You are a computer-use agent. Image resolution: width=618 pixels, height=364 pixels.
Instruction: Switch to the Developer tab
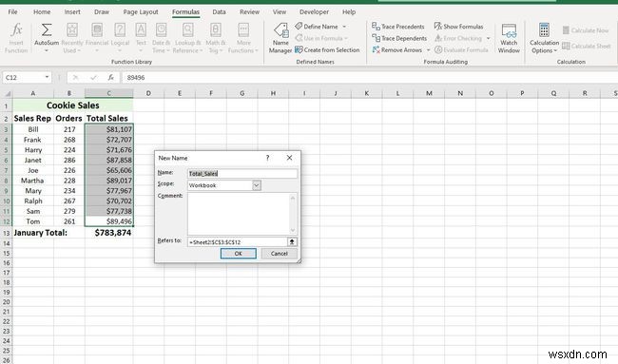(x=314, y=11)
